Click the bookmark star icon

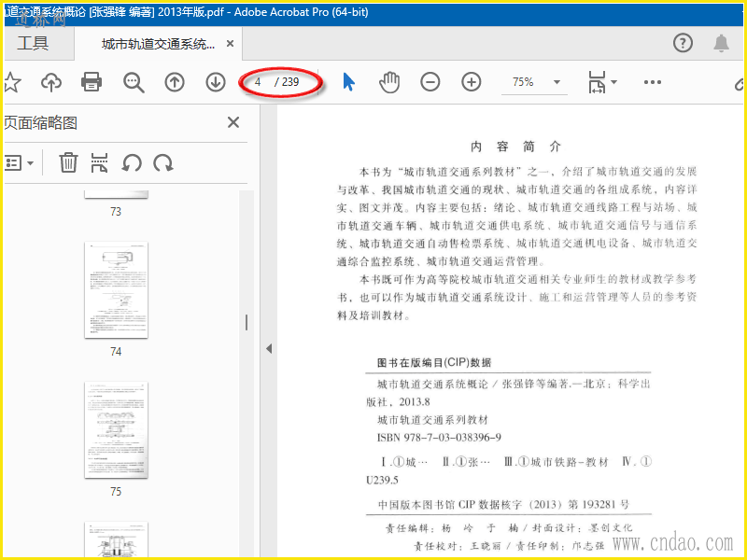click(x=11, y=82)
